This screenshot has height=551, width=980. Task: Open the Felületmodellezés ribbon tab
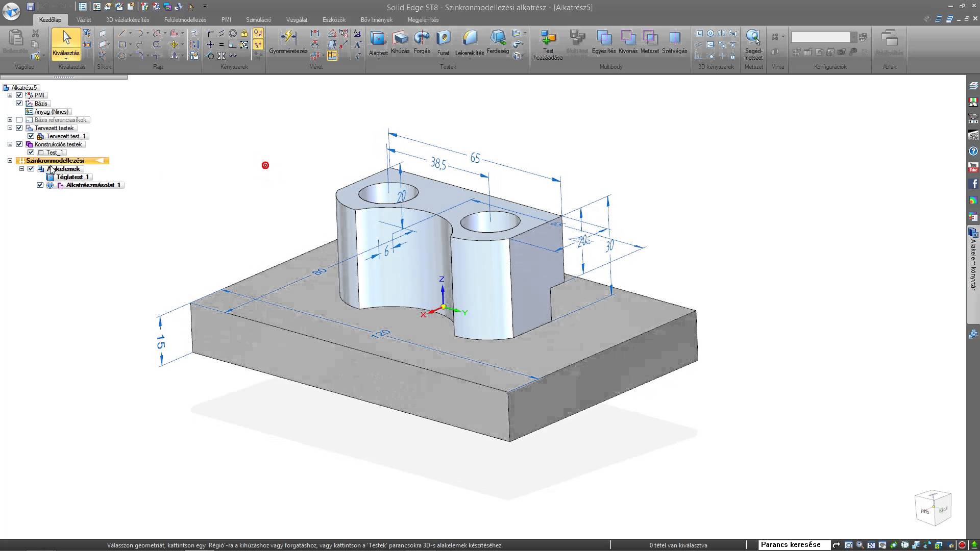pos(185,20)
